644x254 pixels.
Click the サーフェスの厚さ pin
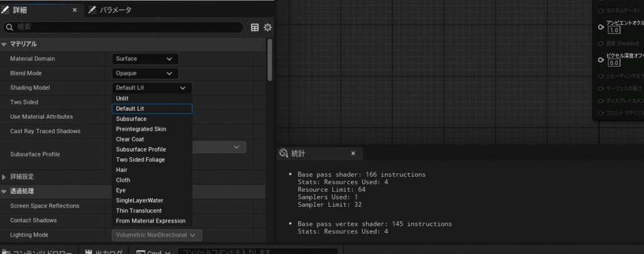tap(601, 89)
